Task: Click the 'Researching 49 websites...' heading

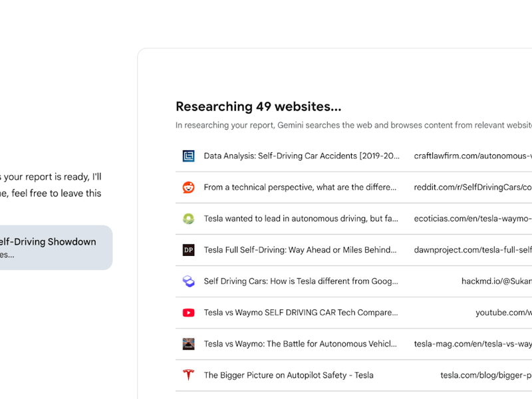Action: [259, 106]
